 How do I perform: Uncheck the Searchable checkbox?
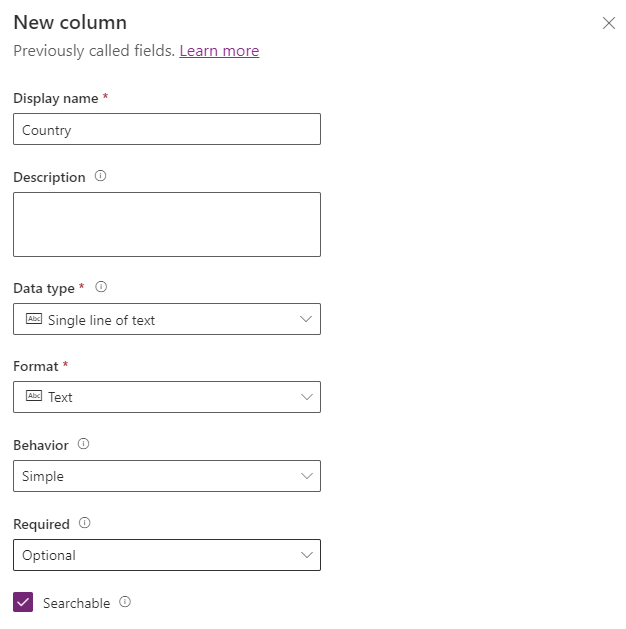(x=23, y=602)
